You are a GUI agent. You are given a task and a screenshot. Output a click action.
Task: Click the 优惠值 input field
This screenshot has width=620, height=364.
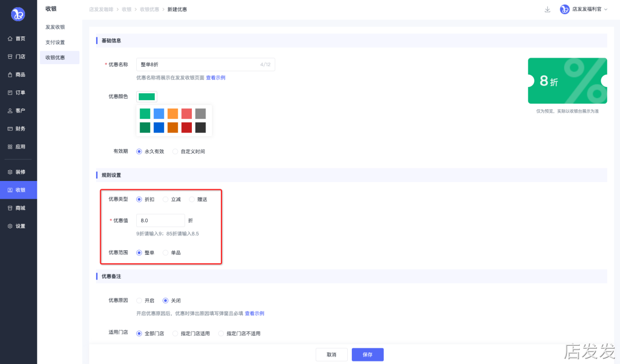click(x=160, y=220)
